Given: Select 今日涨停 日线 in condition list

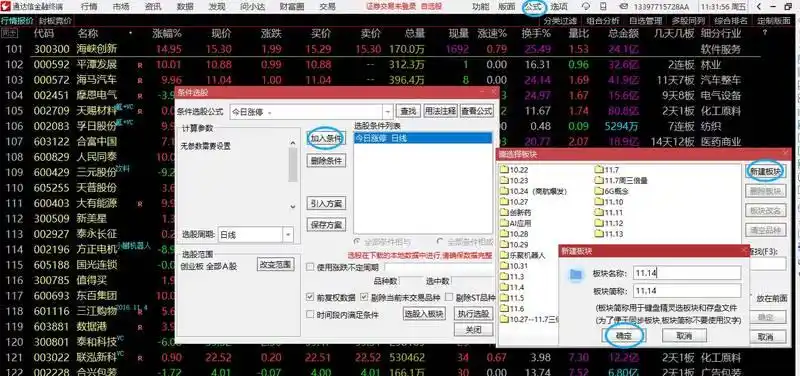Looking at the screenshot, I should tap(423, 138).
